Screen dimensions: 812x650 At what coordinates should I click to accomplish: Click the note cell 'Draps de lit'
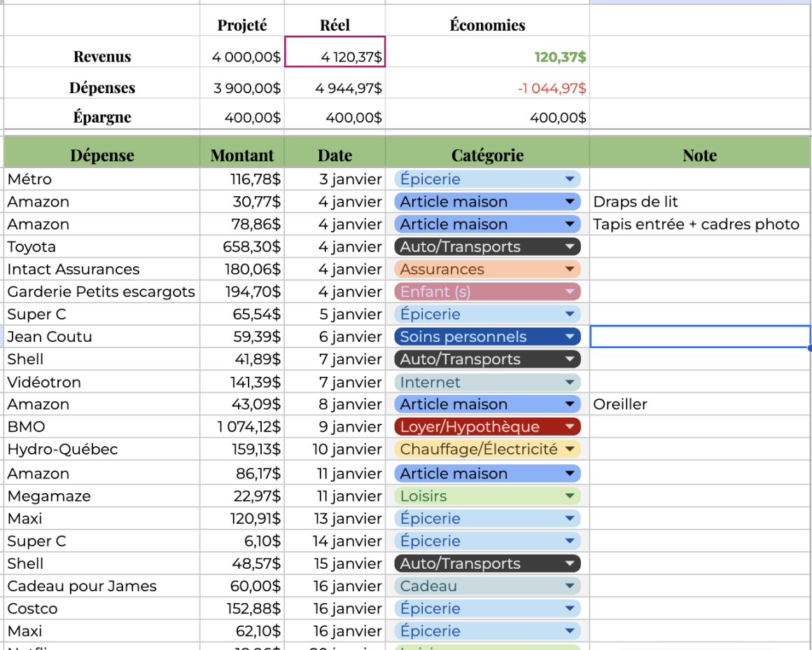(x=699, y=202)
